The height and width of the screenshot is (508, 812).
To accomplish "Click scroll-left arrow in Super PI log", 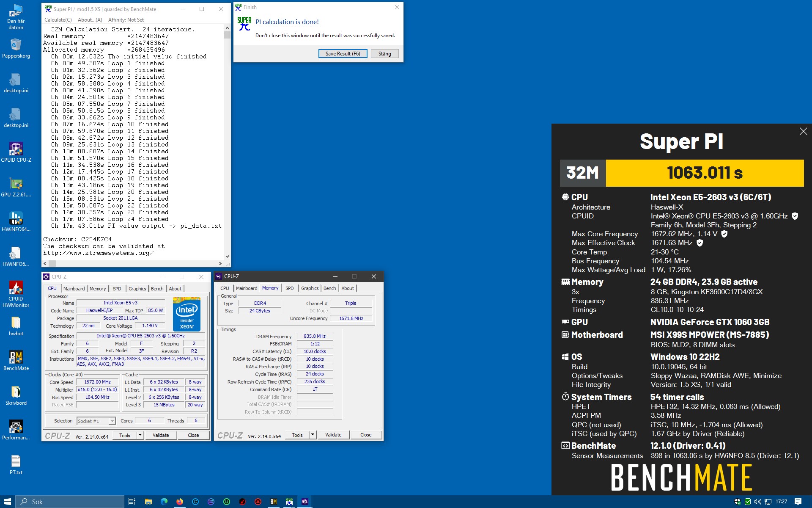I will tap(45, 263).
